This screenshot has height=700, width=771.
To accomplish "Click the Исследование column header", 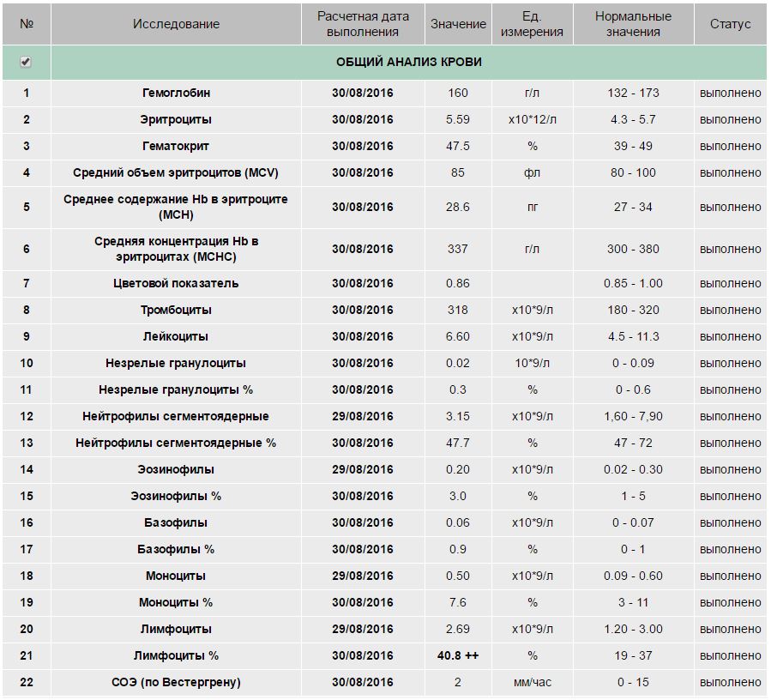I will click(x=176, y=24).
